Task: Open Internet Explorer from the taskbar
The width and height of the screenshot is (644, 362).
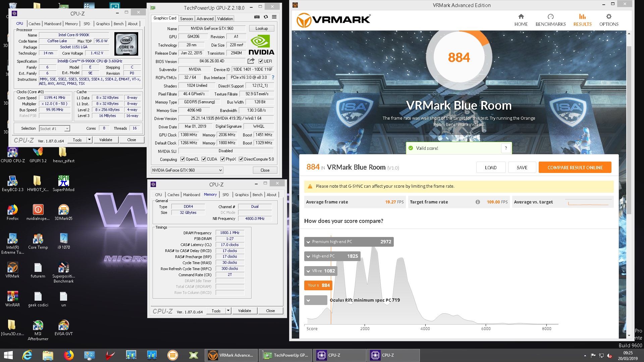Action: point(27,355)
